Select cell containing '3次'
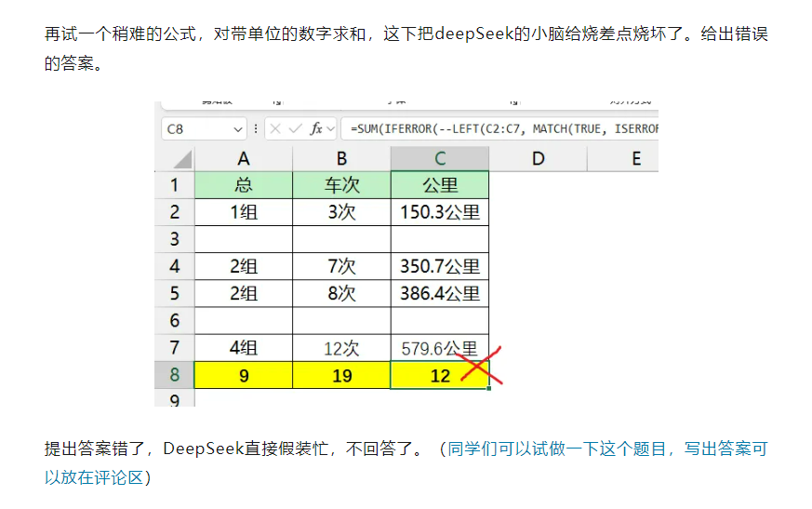 pos(341,212)
